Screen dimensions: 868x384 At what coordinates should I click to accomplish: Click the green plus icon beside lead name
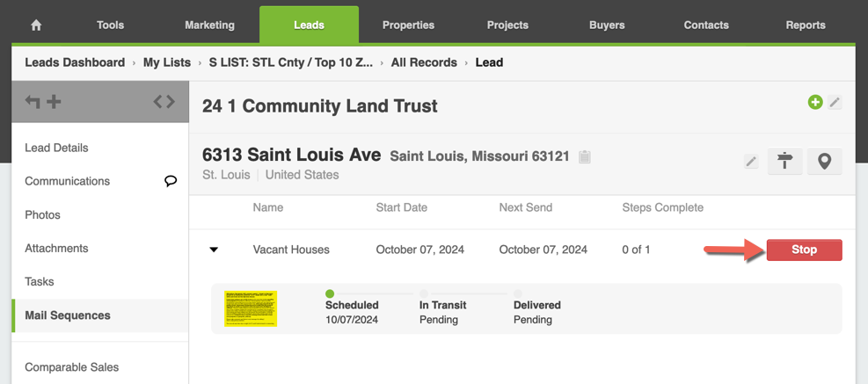815,102
